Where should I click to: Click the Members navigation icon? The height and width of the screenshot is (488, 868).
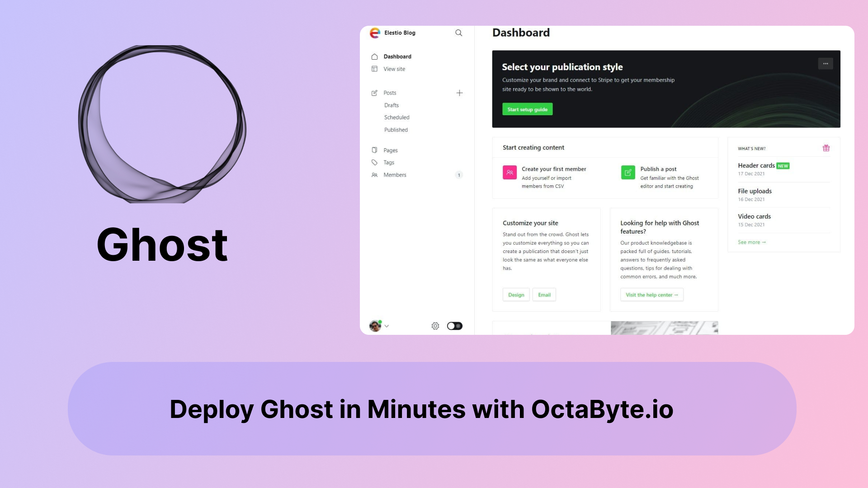coord(374,174)
